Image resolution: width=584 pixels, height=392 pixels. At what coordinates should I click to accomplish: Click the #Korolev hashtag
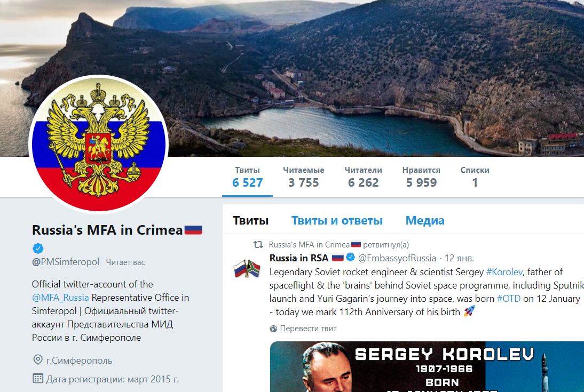click(504, 272)
